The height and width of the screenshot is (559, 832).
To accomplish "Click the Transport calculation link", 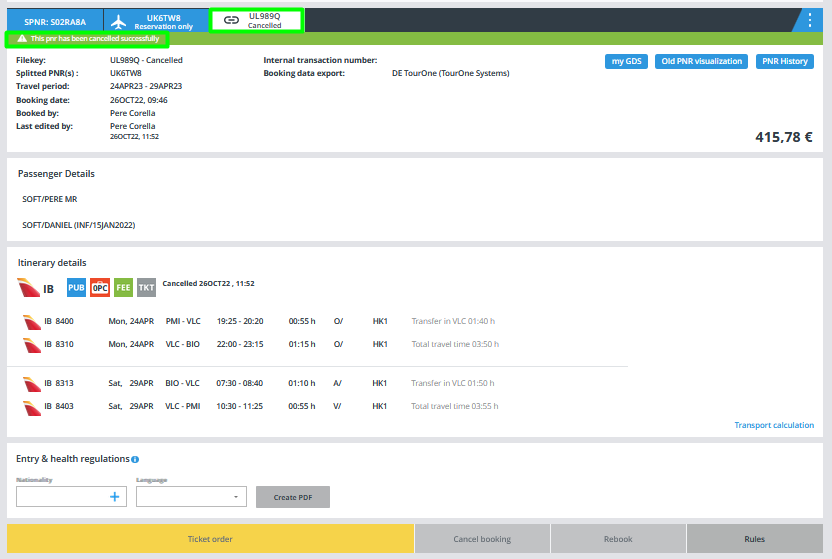I will click(x=774, y=425).
